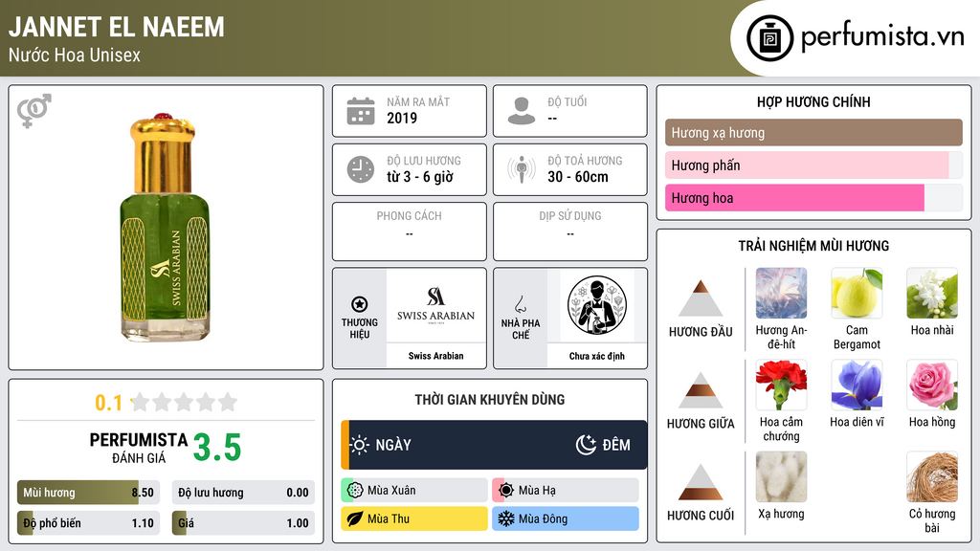Image resolution: width=980 pixels, height=551 pixels.
Task: Click the 0.1 user rating number
Action: tap(109, 403)
